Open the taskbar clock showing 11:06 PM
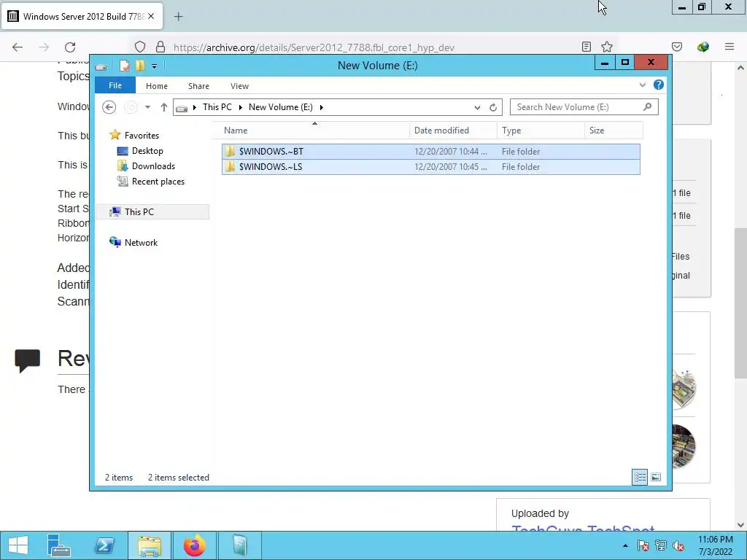747x560 pixels. coord(715,545)
